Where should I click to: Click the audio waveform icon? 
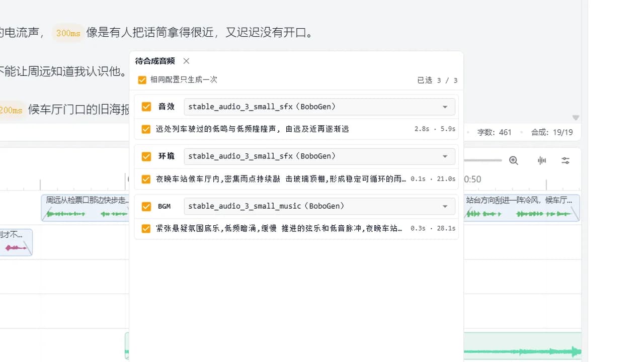tap(542, 160)
